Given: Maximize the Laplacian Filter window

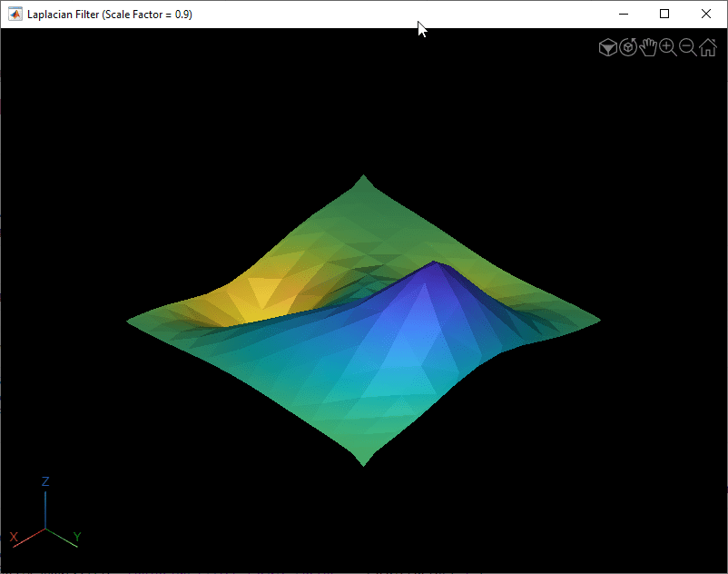Looking at the screenshot, I should (x=664, y=15).
